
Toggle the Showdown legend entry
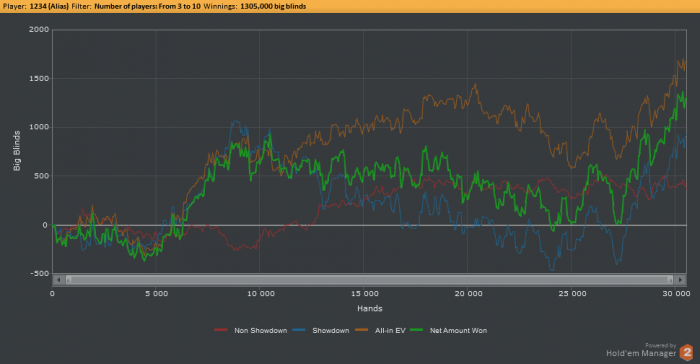321,331
